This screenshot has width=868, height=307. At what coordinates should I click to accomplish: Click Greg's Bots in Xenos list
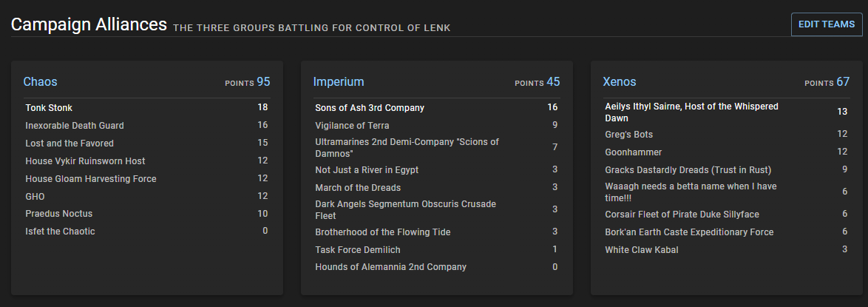(x=628, y=135)
